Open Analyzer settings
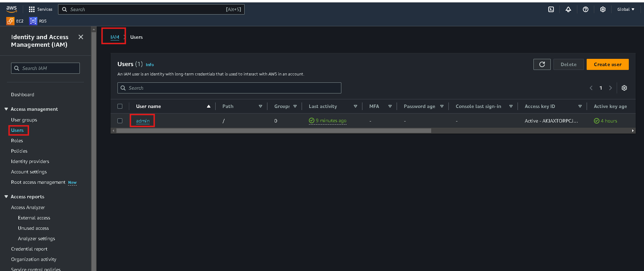Image resolution: width=644 pixels, height=271 pixels. tap(36, 238)
